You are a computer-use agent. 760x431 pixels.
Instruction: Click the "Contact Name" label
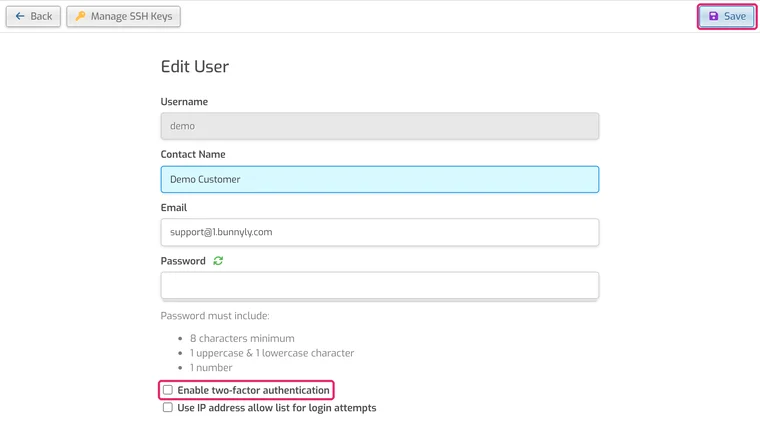click(x=193, y=154)
